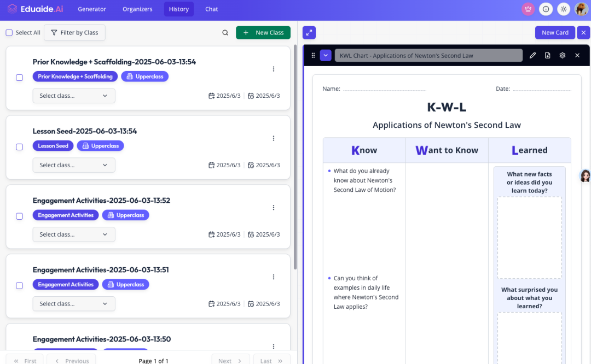This screenshot has height=364, width=591.
Task: Export the KWL Chart using the document icon
Action: 547,55
